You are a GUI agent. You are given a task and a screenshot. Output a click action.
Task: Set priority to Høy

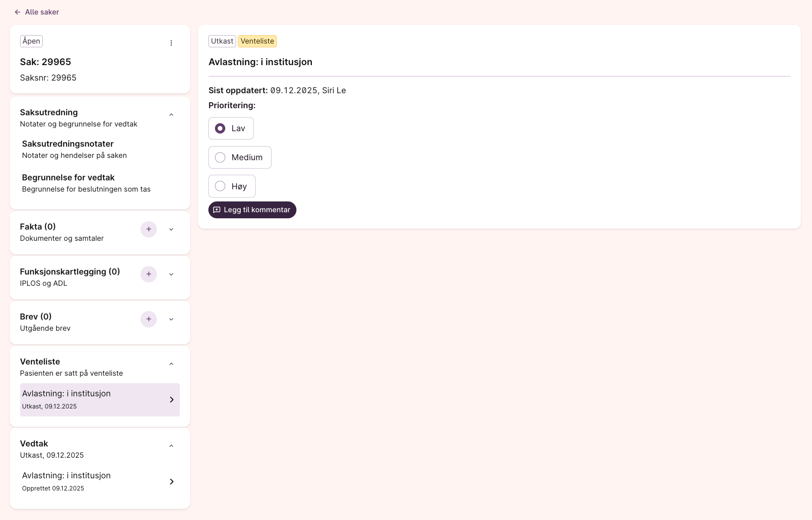(220, 186)
